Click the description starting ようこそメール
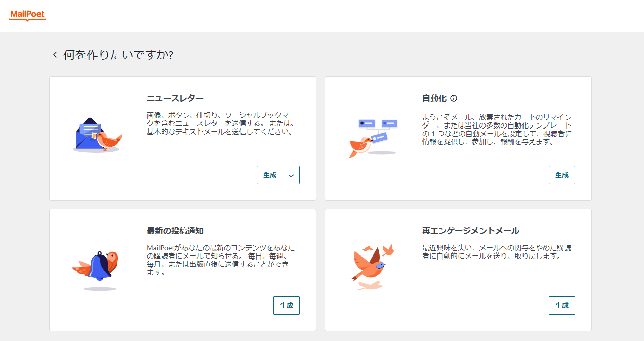 [x=497, y=130]
